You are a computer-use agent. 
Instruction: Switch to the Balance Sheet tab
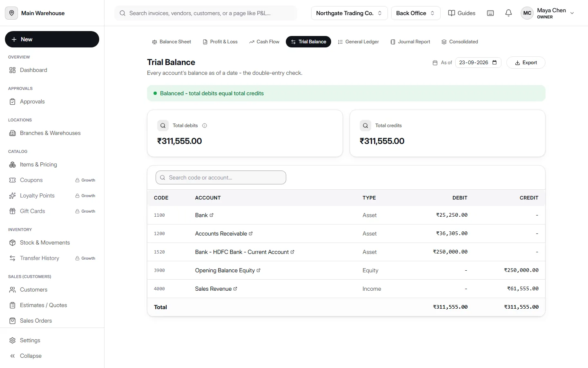point(171,42)
